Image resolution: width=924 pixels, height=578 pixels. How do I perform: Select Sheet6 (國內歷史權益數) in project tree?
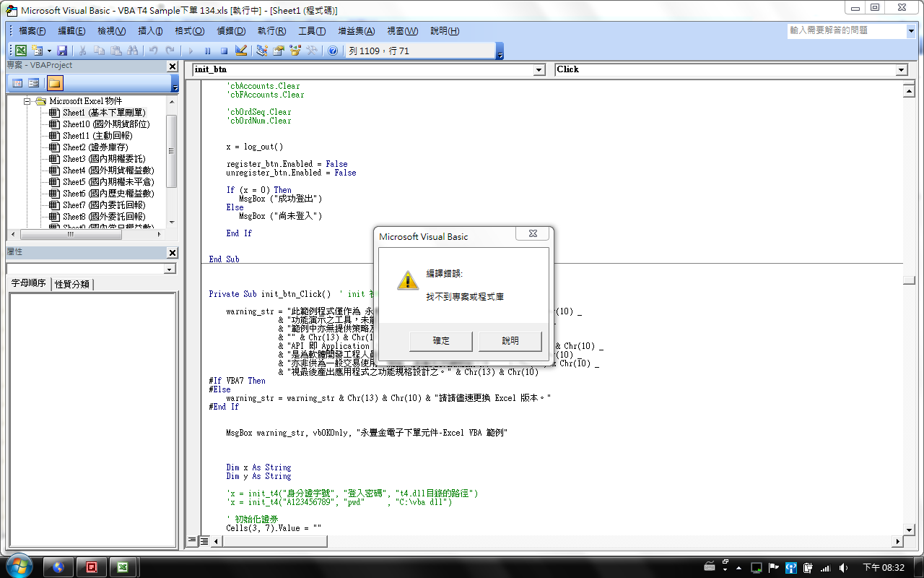click(x=108, y=194)
